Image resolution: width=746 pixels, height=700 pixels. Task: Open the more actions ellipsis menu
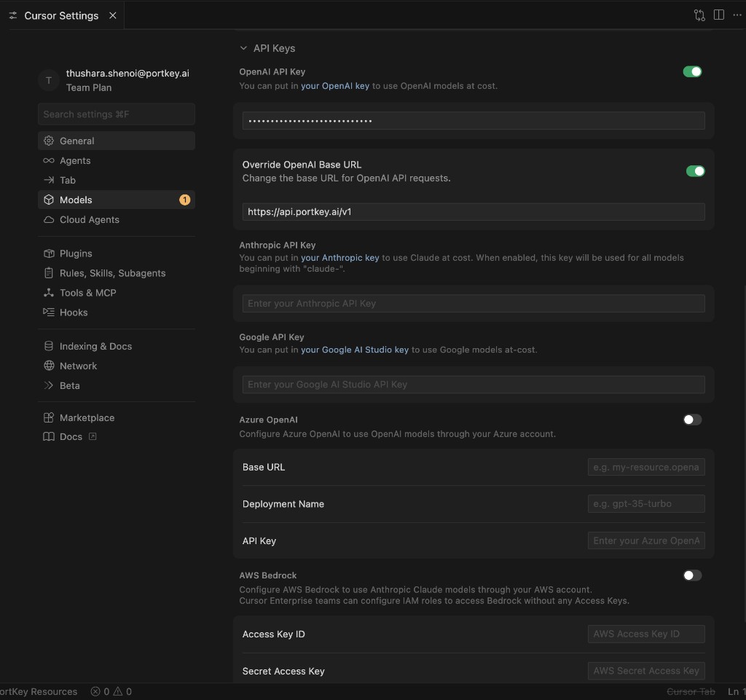[x=737, y=15]
